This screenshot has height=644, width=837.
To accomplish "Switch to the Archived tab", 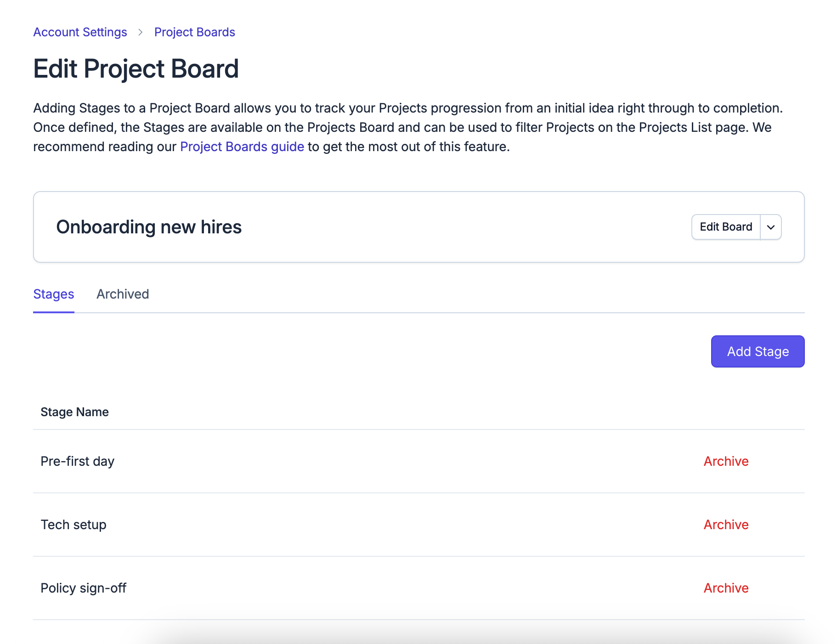I will tap(123, 294).
